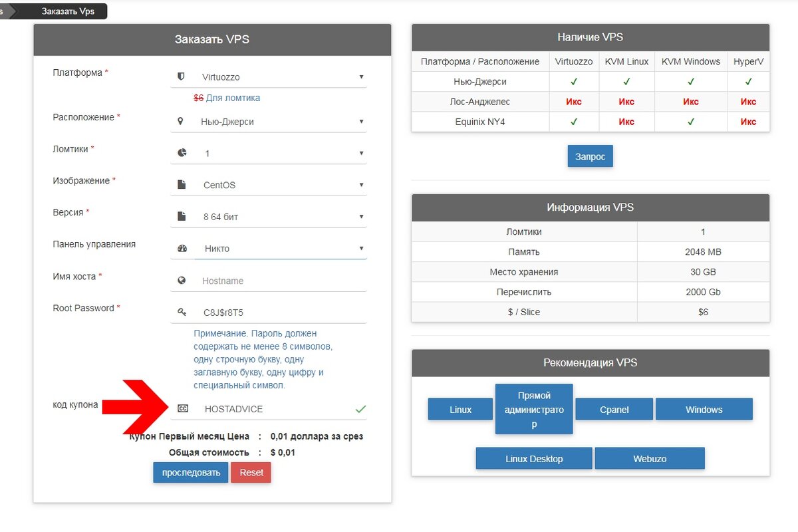Click Нью-Джерси Virtuozzo availability checkmark

pos(574,82)
